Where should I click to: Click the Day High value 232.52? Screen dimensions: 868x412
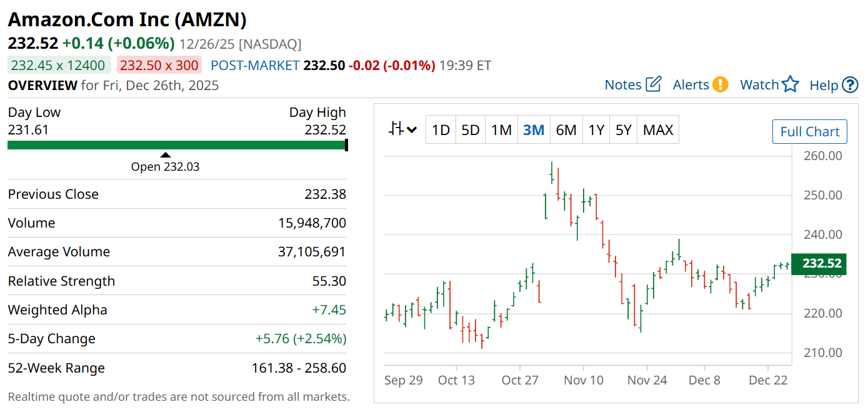[x=325, y=130]
